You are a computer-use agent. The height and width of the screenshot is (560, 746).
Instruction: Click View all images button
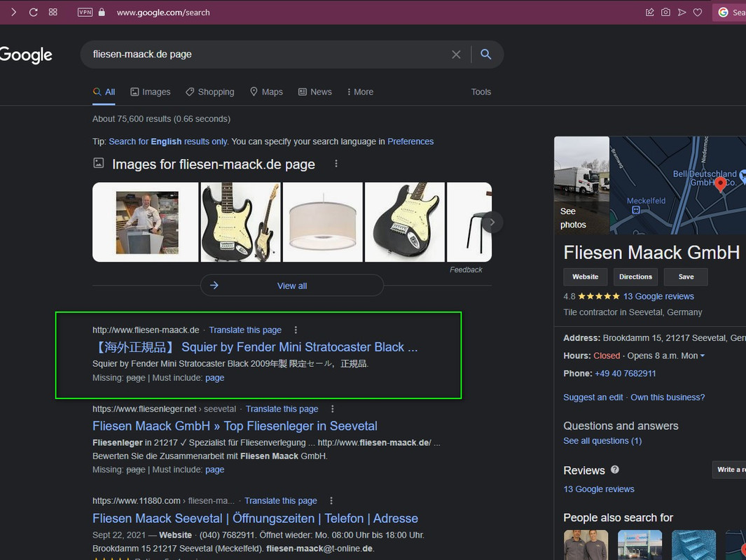tap(291, 285)
